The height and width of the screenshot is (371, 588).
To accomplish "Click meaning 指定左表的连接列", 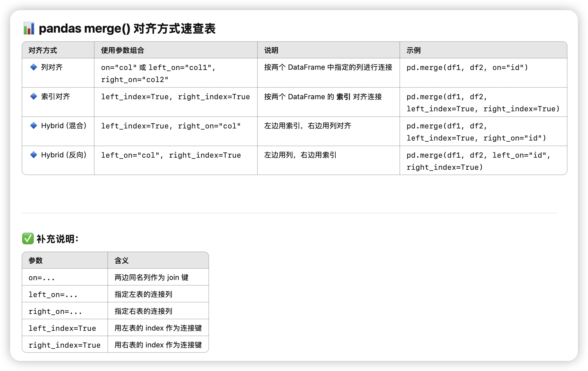I will pyautogui.click(x=143, y=294).
